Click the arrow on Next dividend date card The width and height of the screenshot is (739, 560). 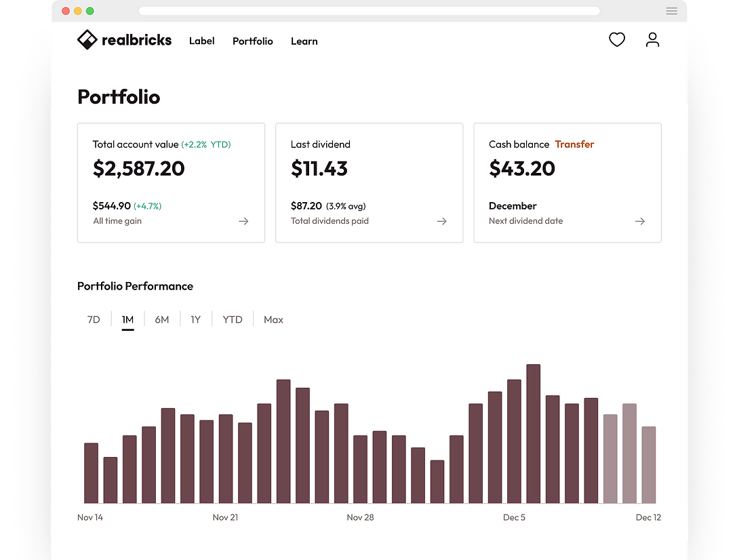[x=639, y=221]
